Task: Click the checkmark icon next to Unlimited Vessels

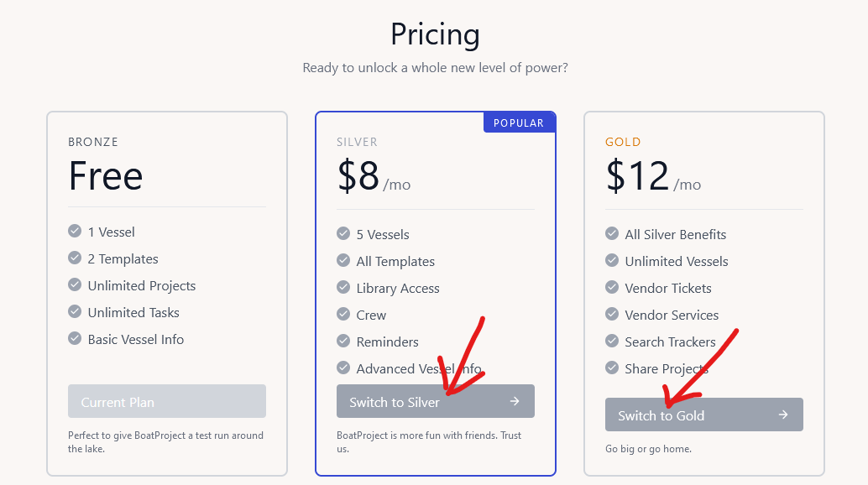Action: tap(612, 260)
